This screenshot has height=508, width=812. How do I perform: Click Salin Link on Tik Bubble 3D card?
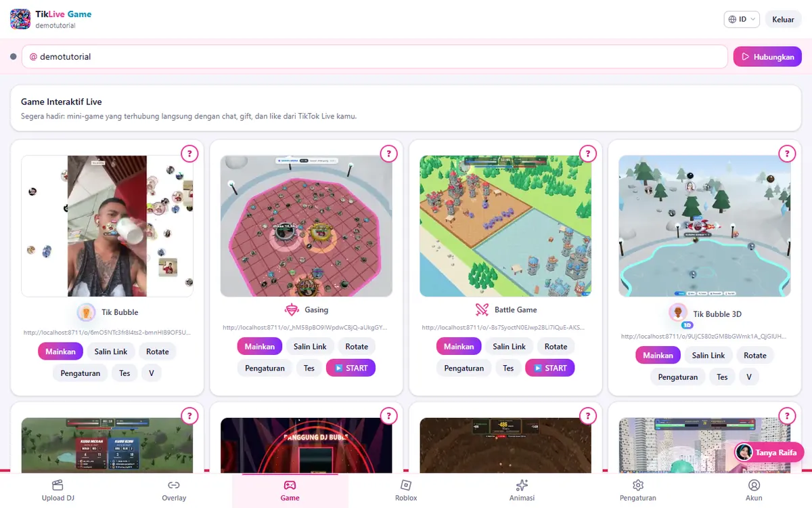point(708,355)
